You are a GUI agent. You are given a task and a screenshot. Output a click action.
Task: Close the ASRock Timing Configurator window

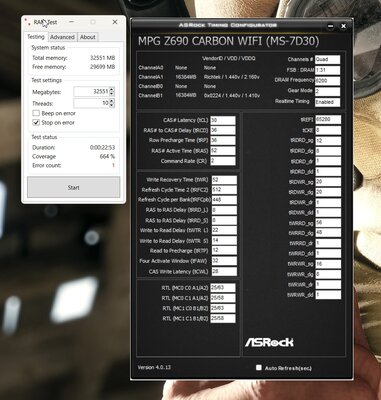coord(343,26)
